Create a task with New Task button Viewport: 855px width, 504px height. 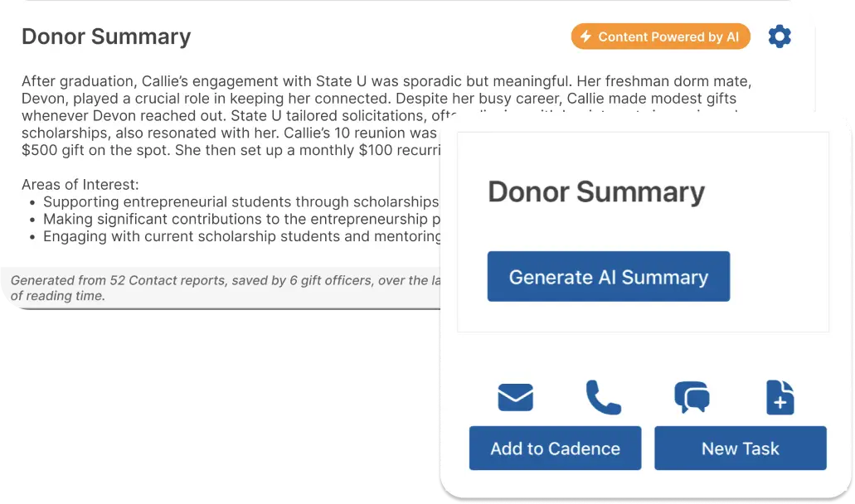pyautogui.click(x=740, y=448)
